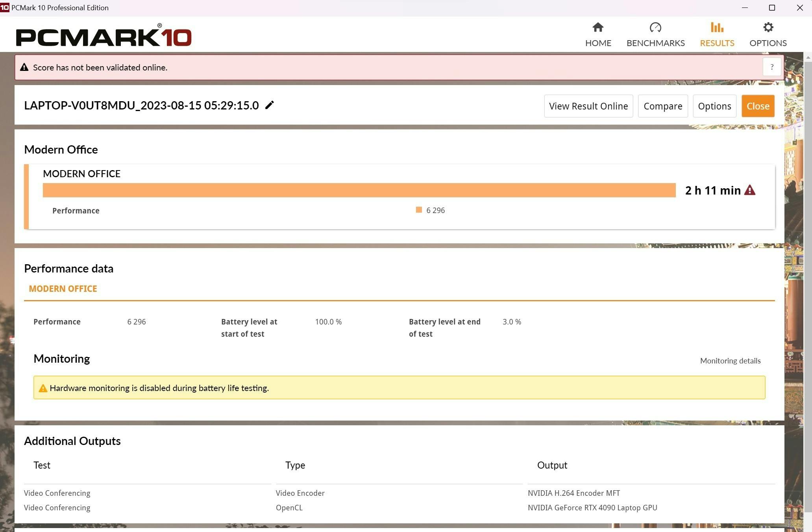Click the Type column header
The image size is (812, 532).
pos(295,465)
